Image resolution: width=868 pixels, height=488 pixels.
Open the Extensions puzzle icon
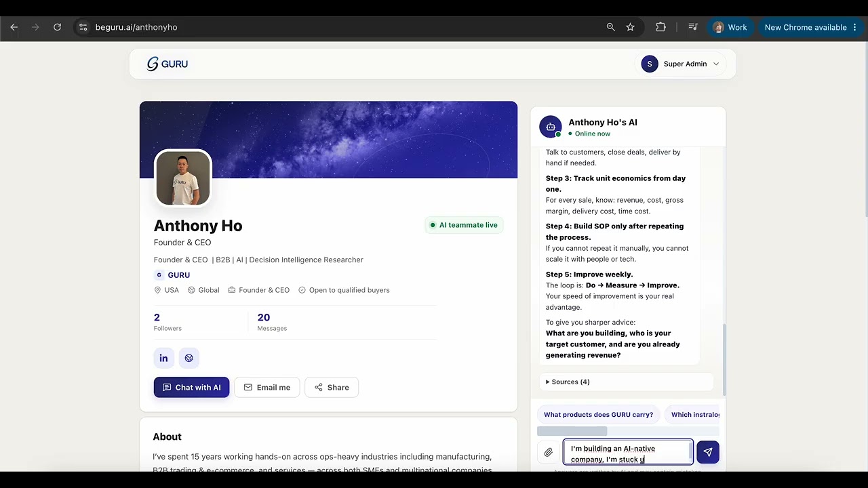tap(660, 27)
